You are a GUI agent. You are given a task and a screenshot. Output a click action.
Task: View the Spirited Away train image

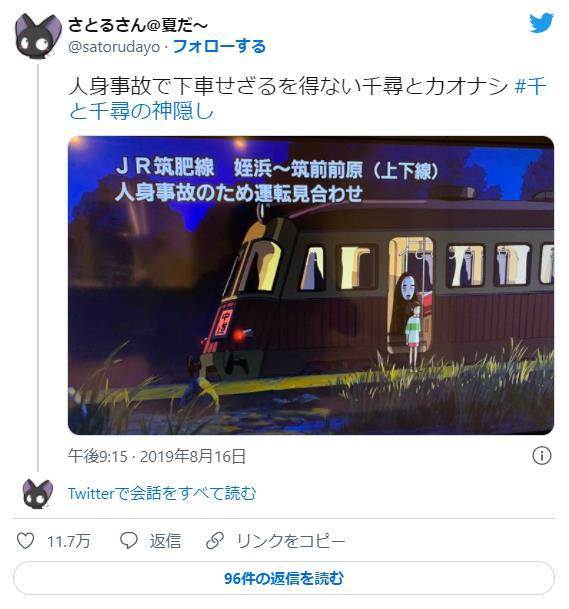click(311, 285)
